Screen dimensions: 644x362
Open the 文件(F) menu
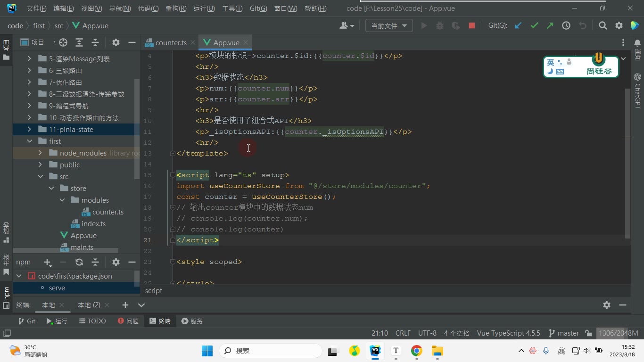(36, 8)
